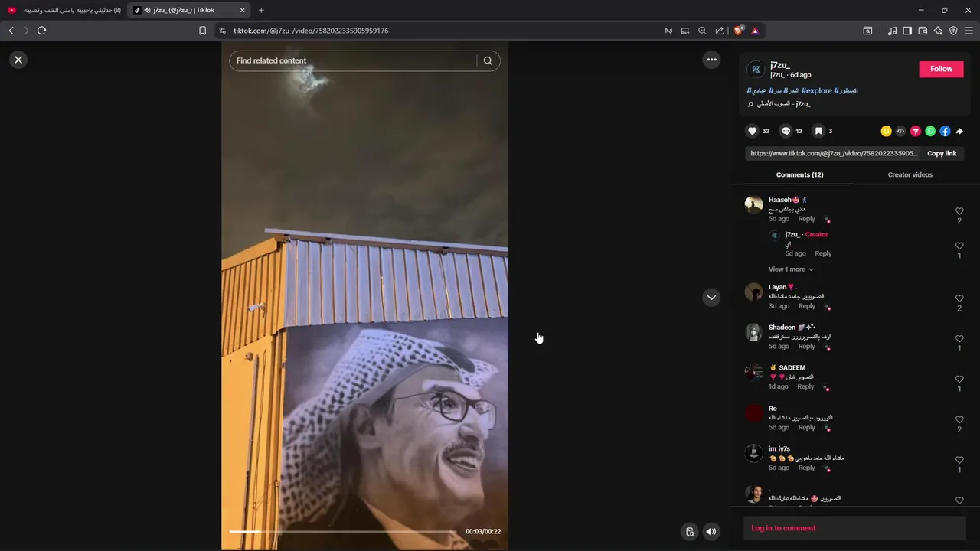980x551 pixels.
Task: Click the share page icon in address bar
Action: click(x=719, y=31)
